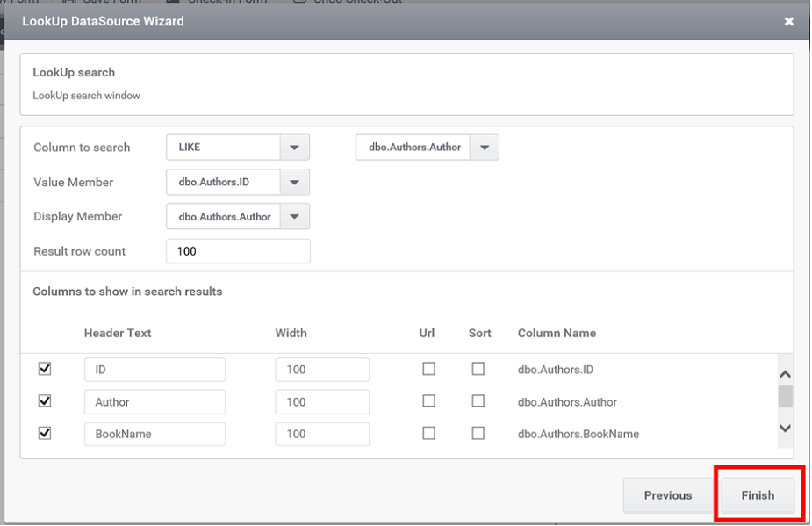
Task: Click the dbo.Authors.BookName column name text
Action: 578,435
